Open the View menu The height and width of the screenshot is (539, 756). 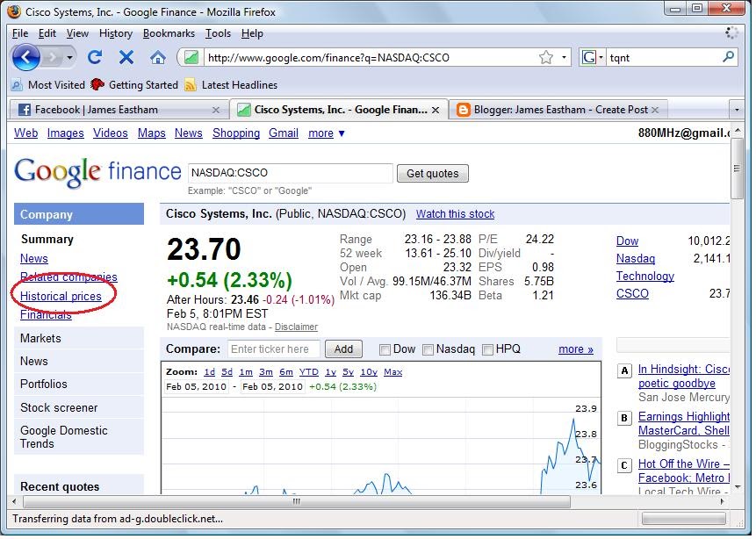click(77, 33)
